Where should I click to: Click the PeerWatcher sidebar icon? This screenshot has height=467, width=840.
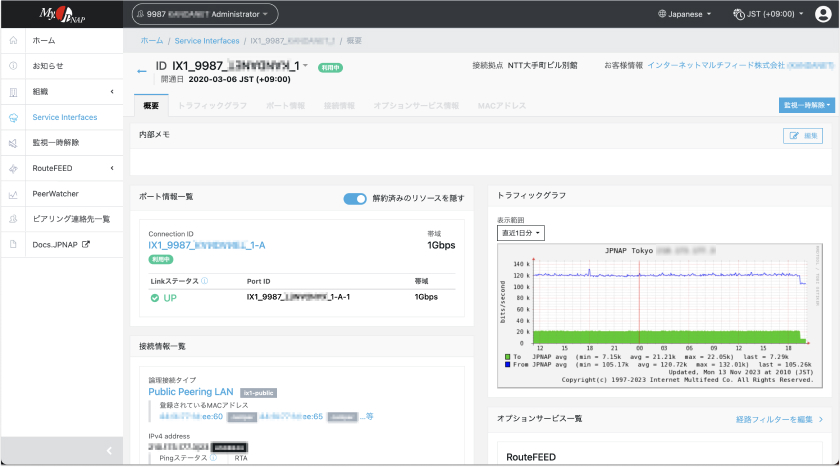click(x=13, y=194)
